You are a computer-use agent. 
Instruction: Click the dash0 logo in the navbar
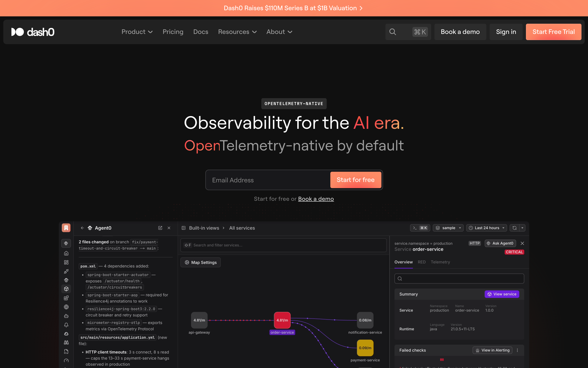[x=33, y=32]
